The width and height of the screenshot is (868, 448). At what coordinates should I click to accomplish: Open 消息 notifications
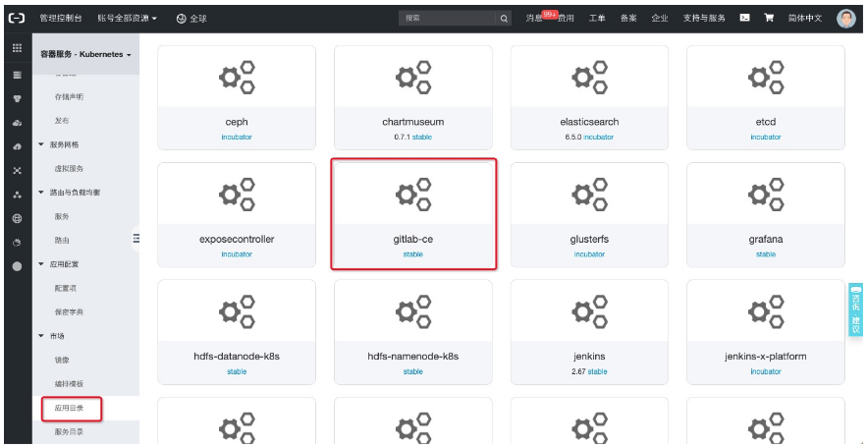coord(534,19)
